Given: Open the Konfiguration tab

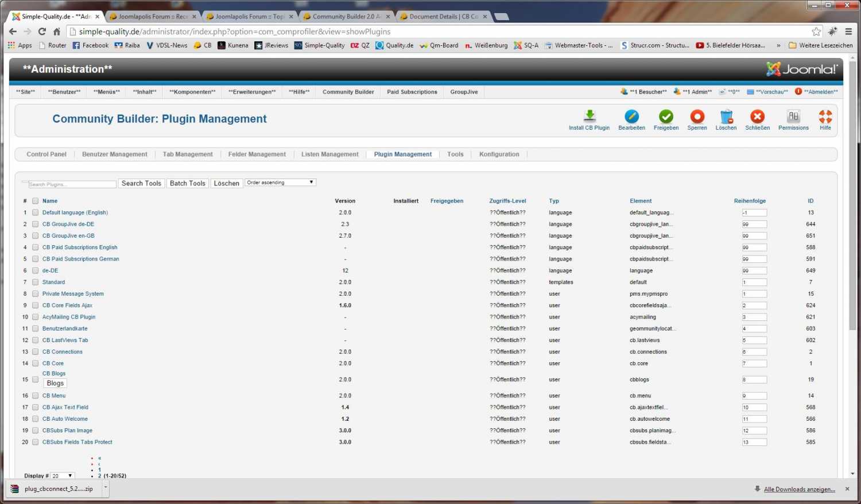Looking at the screenshot, I should [x=499, y=154].
